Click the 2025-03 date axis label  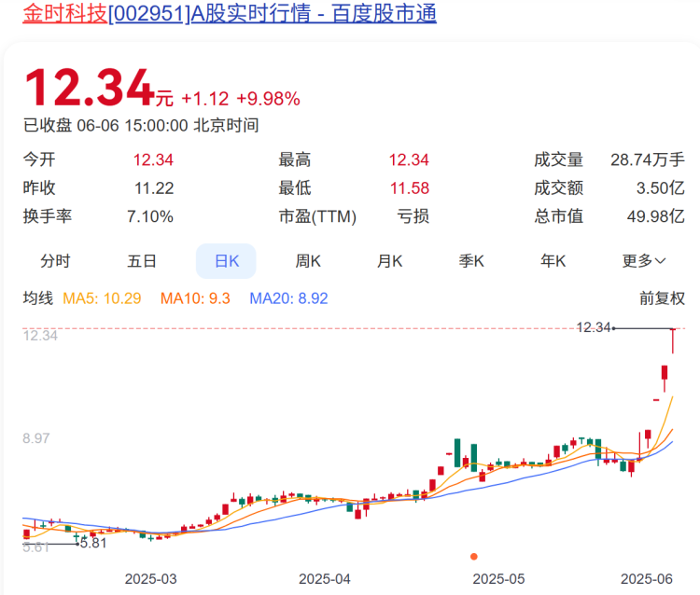pyautogui.click(x=150, y=579)
